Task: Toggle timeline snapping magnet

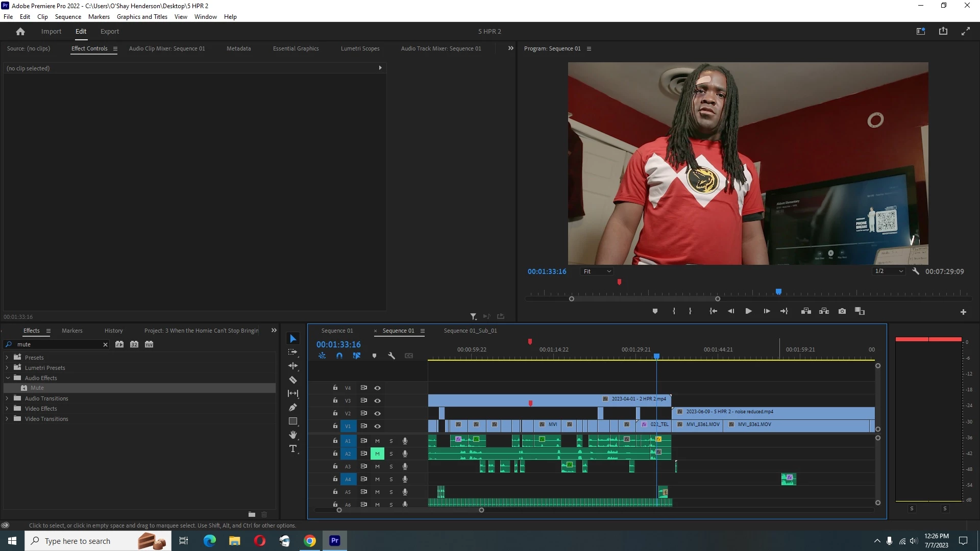Action: tap(339, 356)
